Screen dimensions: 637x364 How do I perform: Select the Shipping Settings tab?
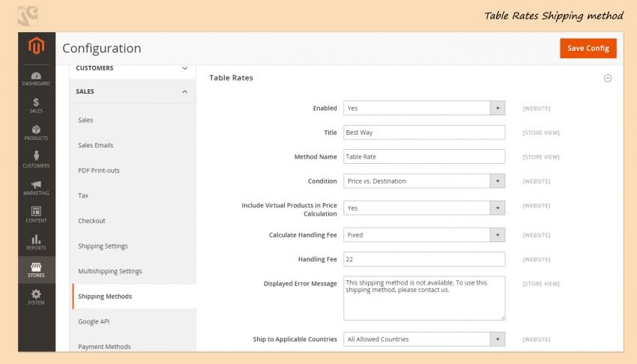click(x=103, y=246)
